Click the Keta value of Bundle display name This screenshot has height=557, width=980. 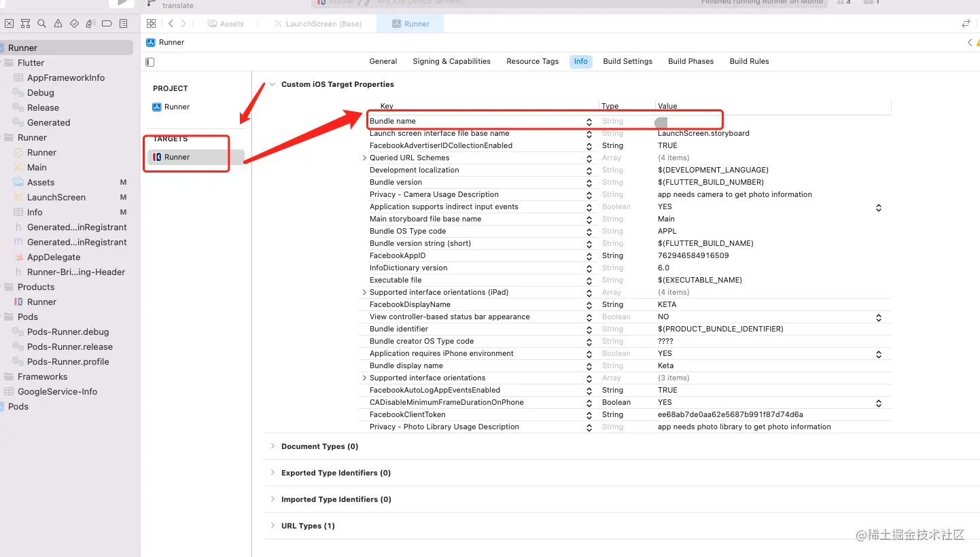pyautogui.click(x=666, y=365)
